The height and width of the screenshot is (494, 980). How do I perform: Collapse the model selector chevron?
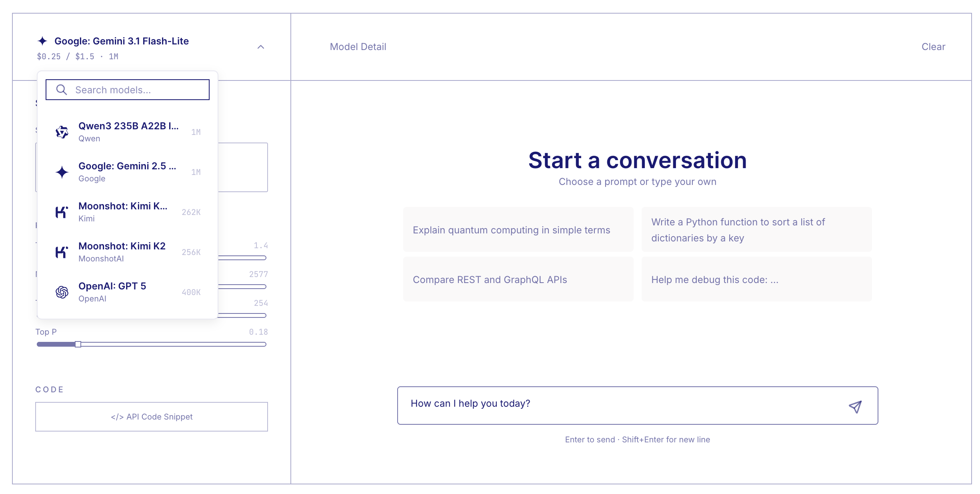coord(261,47)
